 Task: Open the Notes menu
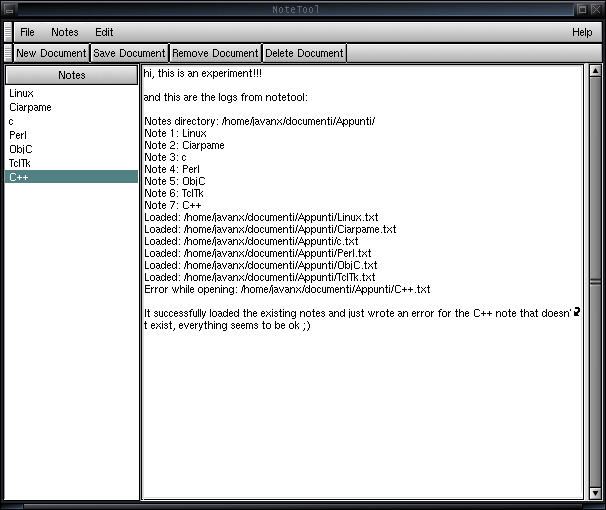pyautogui.click(x=65, y=32)
